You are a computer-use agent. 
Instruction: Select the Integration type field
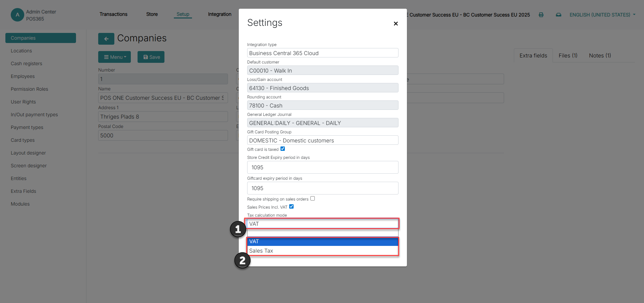(x=323, y=53)
